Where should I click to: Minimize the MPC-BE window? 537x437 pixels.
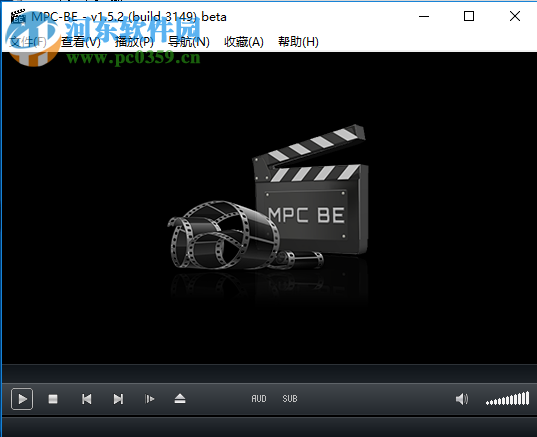click(x=424, y=16)
